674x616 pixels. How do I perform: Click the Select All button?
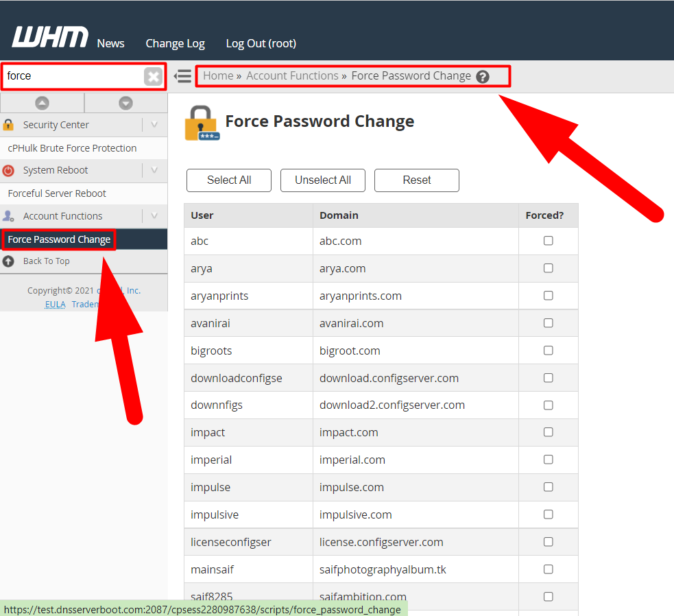click(x=229, y=180)
